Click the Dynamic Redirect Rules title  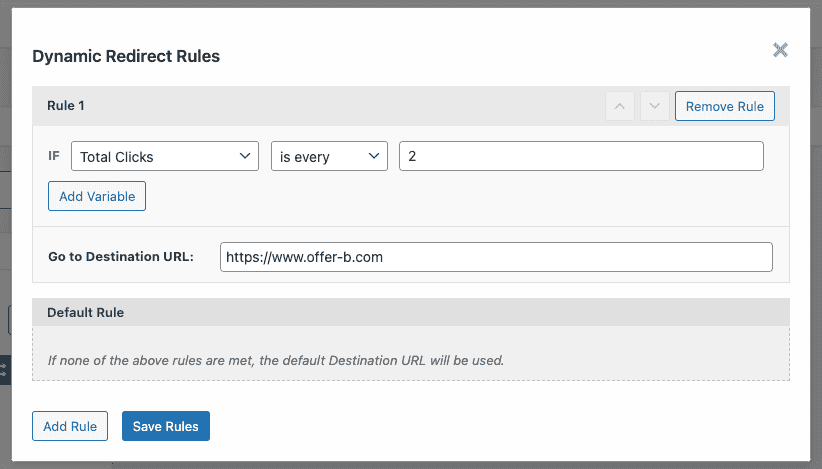(x=126, y=56)
